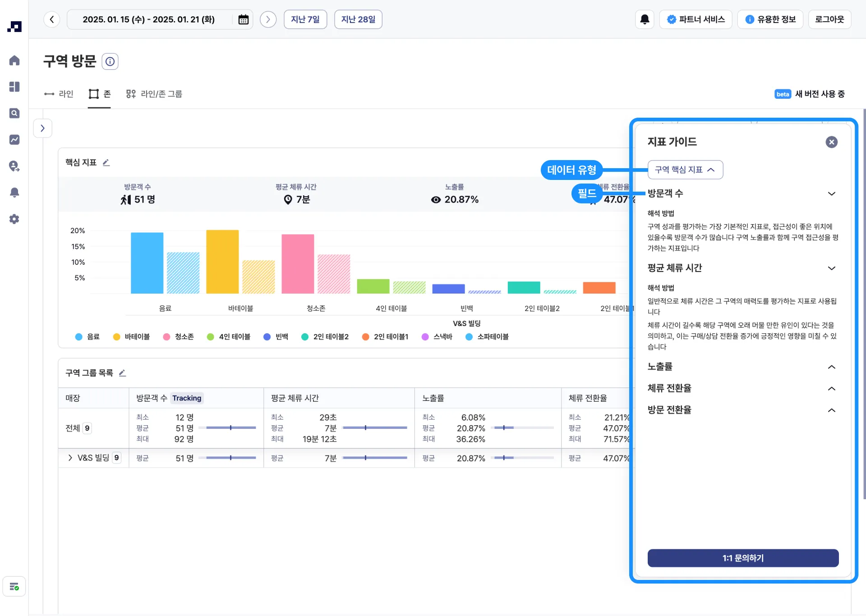Toggle 스낵바 legend series visibility
Viewport: 866px width, 616px height.
(x=437, y=337)
